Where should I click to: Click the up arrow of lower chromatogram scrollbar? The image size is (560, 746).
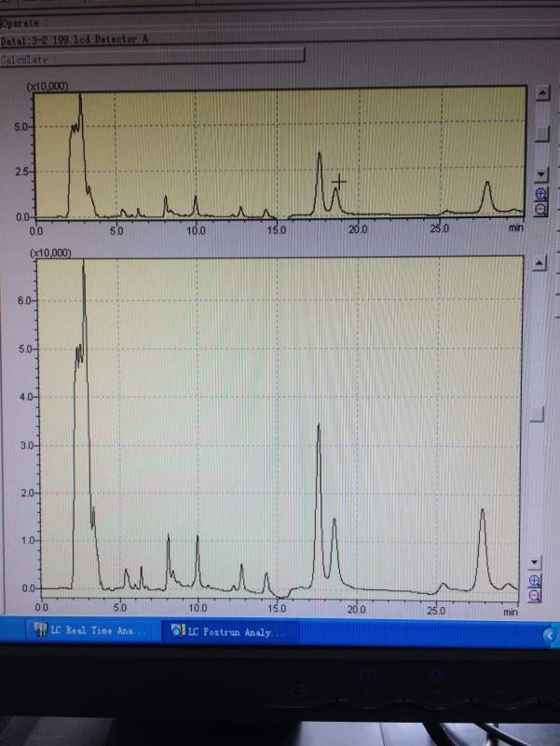pos(540,263)
